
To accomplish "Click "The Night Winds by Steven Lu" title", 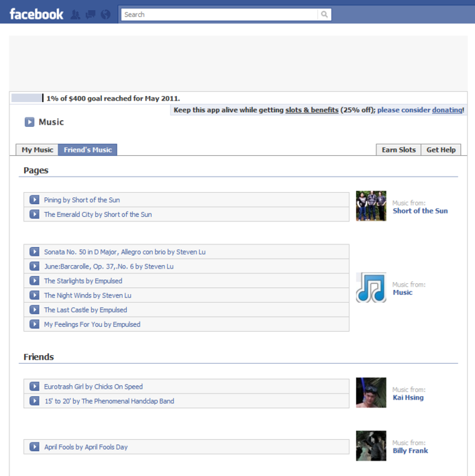I will pyautogui.click(x=88, y=295).
